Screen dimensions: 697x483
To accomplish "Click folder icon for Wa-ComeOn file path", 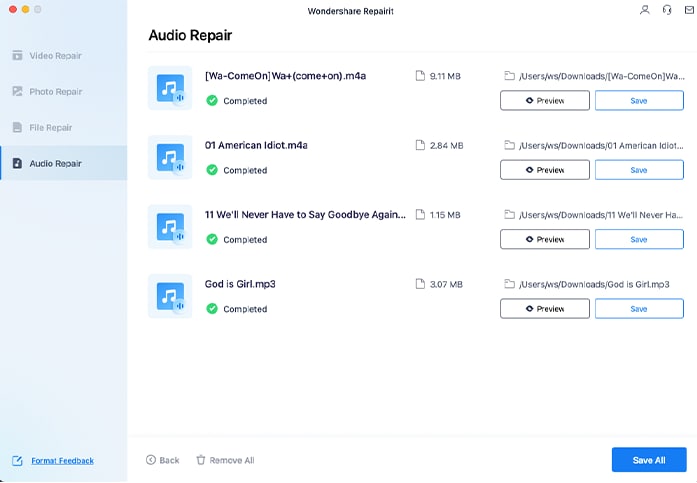I will 509,76.
